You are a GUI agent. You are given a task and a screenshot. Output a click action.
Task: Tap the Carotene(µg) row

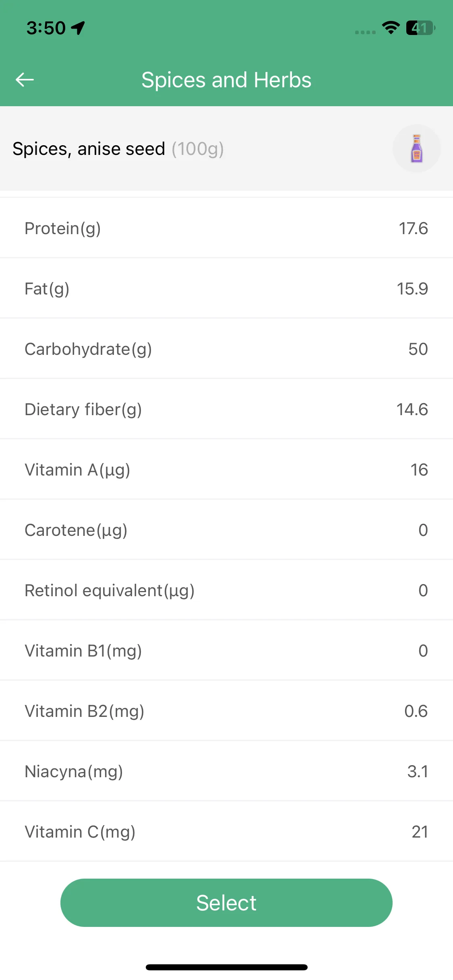pyautogui.click(x=226, y=530)
